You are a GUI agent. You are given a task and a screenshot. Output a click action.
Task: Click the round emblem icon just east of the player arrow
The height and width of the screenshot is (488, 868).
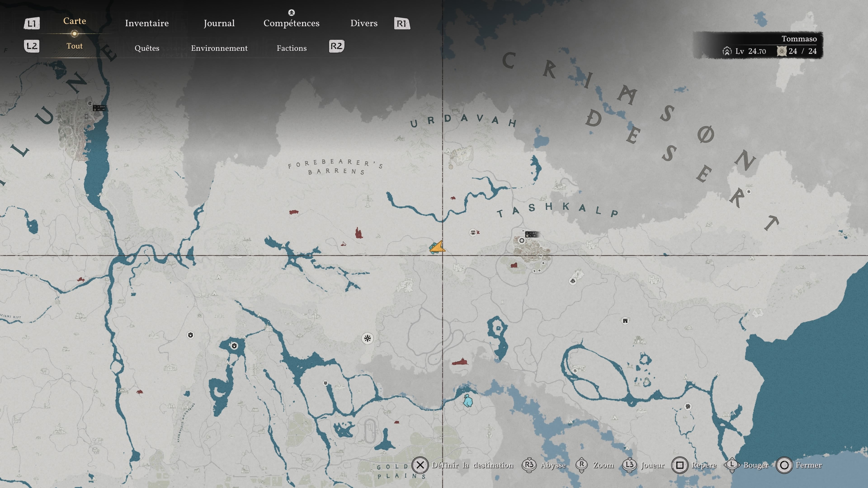click(x=473, y=232)
